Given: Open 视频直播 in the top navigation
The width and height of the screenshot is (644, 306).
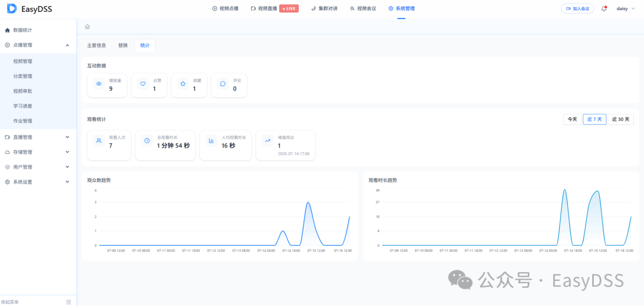Looking at the screenshot, I should [264, 8].
